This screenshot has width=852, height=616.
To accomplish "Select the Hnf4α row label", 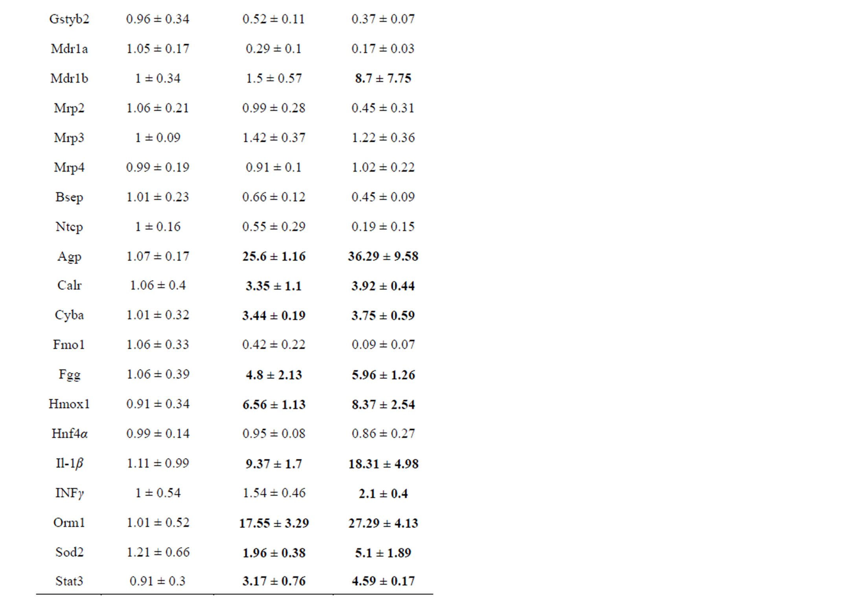I will (69, 433).
